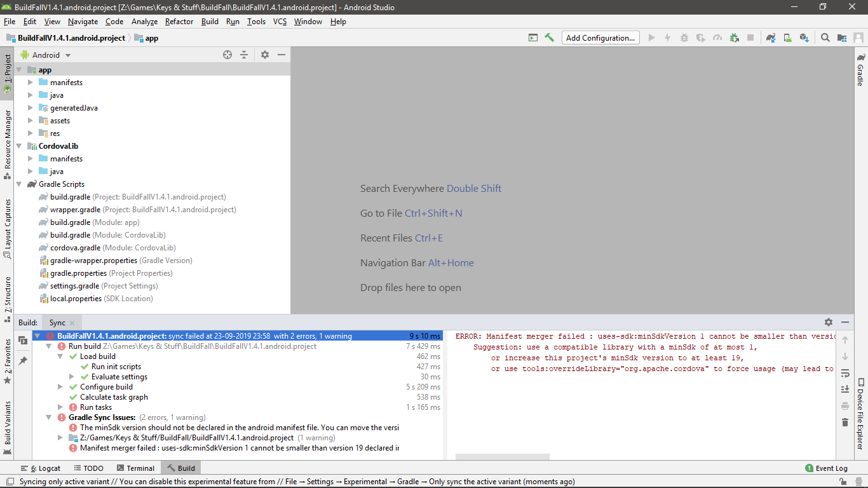Pin the Build tab with pin icon
Viewport: 868px width, 488px height.
[x=23, y=360]
